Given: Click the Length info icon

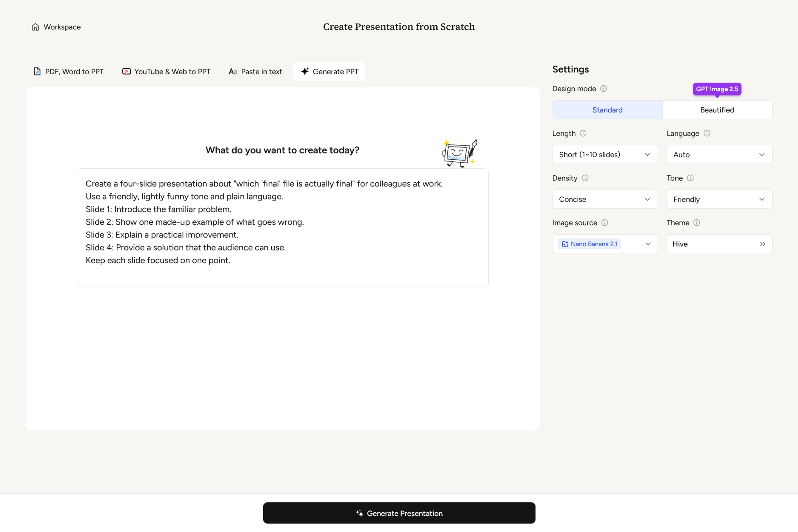Looking at the screenshot, I should [583, 133].
